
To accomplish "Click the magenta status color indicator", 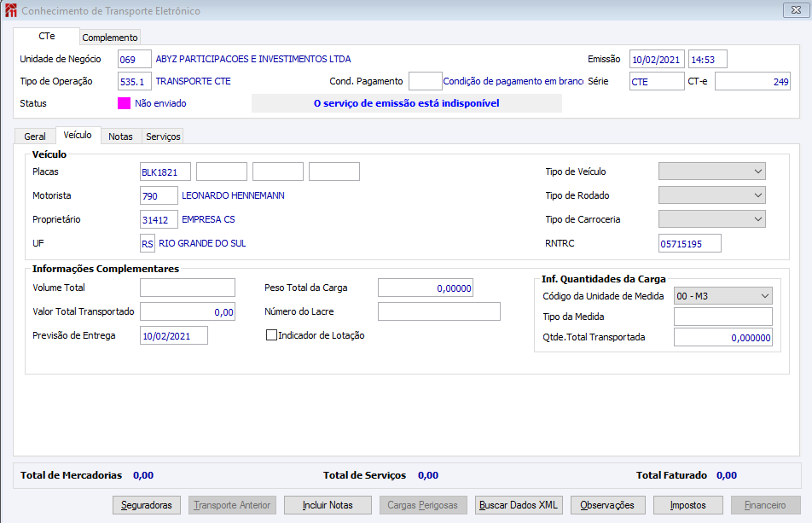I will pyautogui.click(x=124, y=103).
